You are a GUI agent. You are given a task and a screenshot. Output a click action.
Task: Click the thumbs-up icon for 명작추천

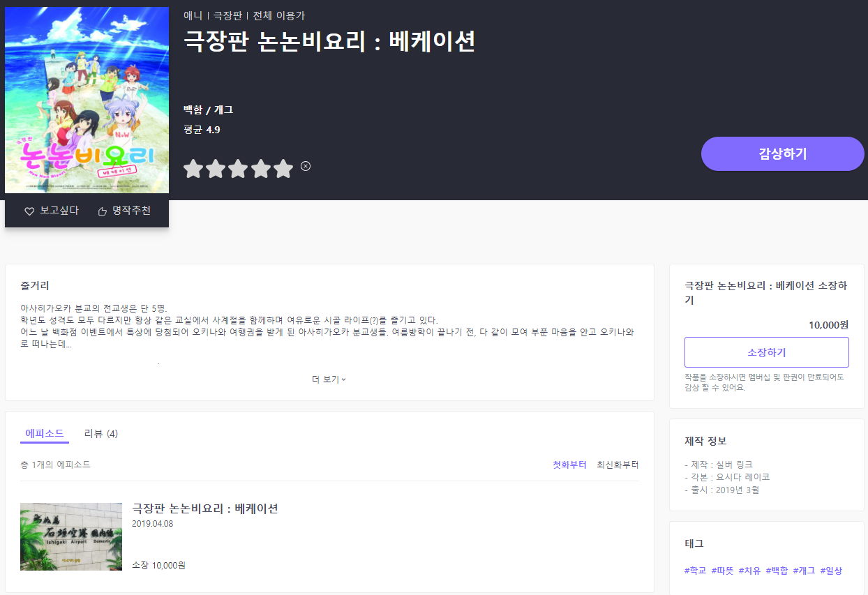coord(103,211)
